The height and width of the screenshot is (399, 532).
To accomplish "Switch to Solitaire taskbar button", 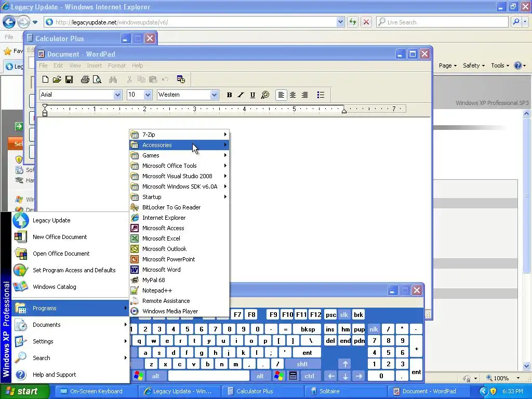I will pyautogui.click(x=345, y=391).
